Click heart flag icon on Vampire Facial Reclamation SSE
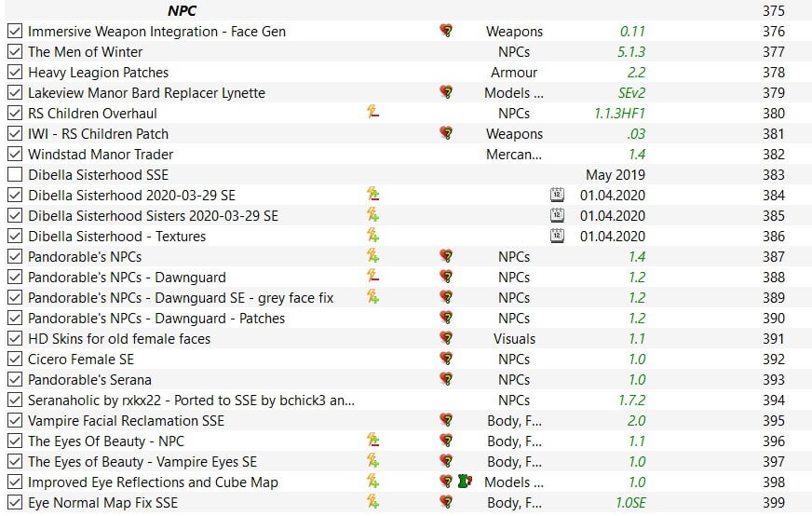 446,420
